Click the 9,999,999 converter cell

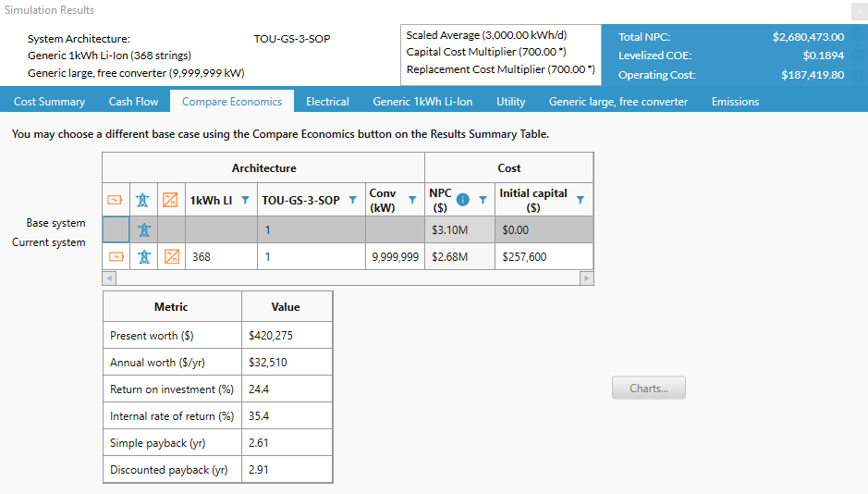tap(396, 256)
